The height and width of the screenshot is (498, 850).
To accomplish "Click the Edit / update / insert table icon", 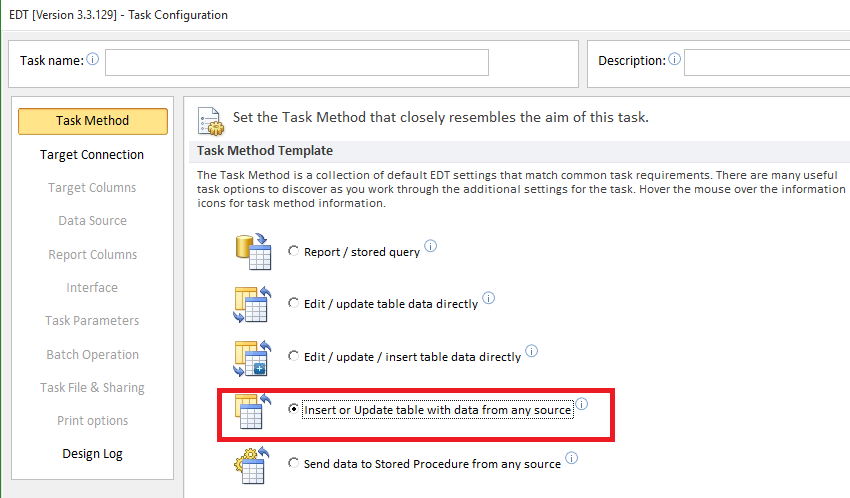I will tap(252, 358).
